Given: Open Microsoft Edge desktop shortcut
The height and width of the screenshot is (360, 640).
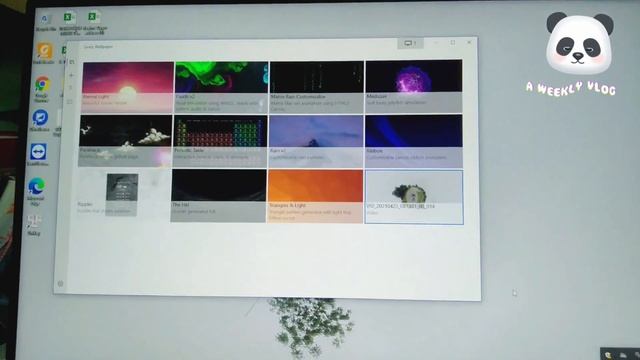Looking at the screenshot, I should 36,191.
